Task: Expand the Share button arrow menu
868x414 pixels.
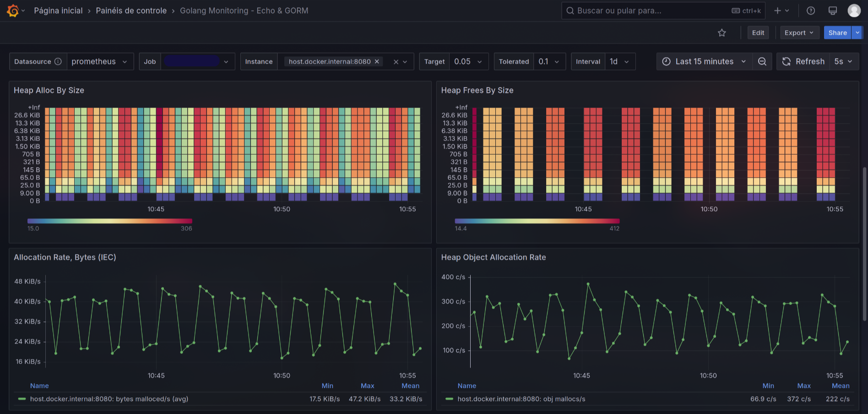Action: point(857,33)
